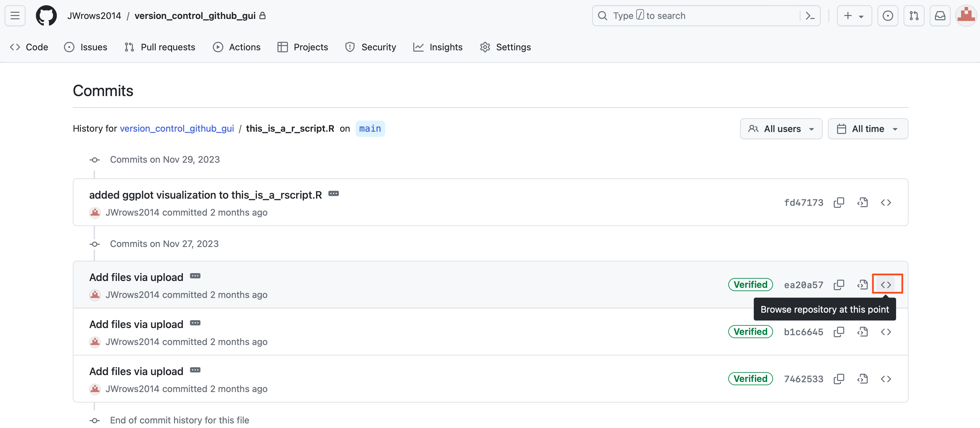Expand ggplot commit message ellipsis
The width and height of the screenshot is (980, 428).
[334, 194]
